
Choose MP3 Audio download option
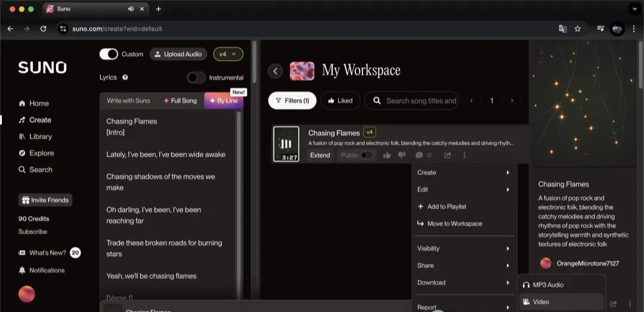click(547, 285)
